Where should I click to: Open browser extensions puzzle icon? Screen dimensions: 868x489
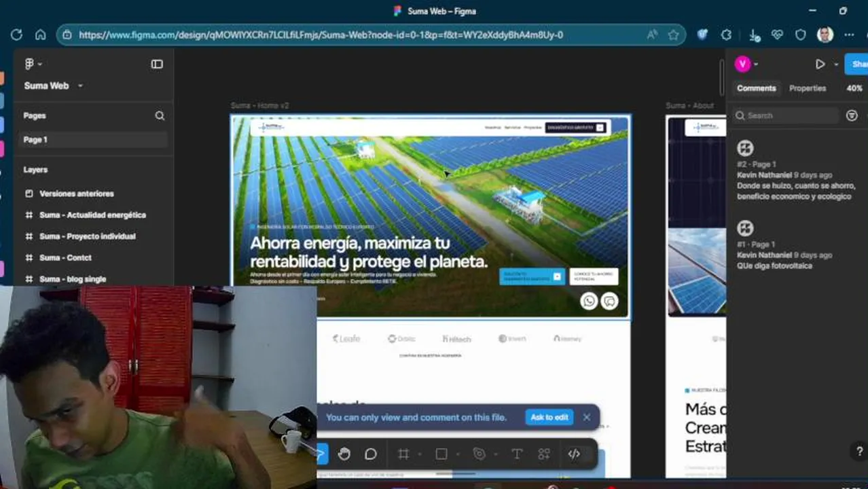click(727, 35)
